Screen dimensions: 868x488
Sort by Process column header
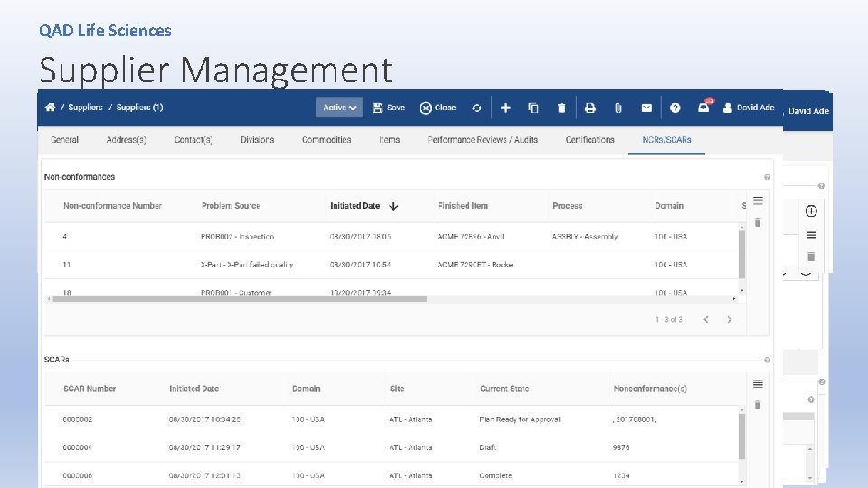pos(568,206)
